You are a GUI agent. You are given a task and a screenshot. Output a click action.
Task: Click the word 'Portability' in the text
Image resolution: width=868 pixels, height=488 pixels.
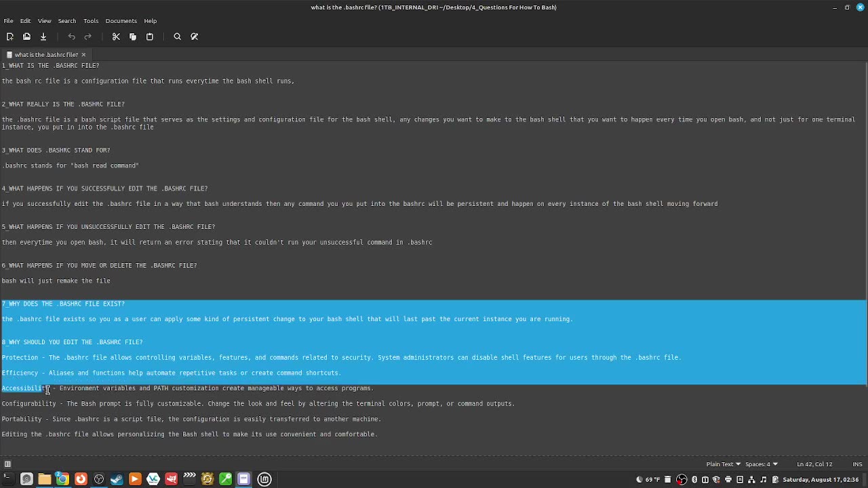pos(22,419)
